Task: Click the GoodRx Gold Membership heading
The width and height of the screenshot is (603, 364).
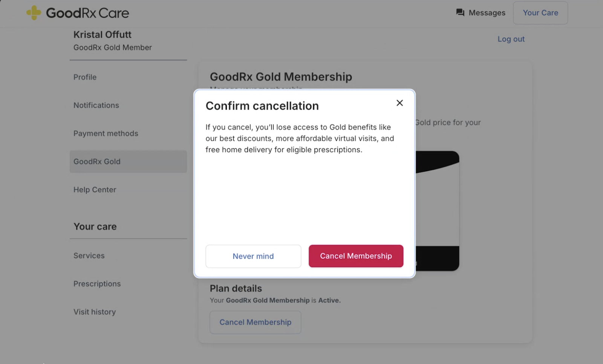Action: (281, 76)
